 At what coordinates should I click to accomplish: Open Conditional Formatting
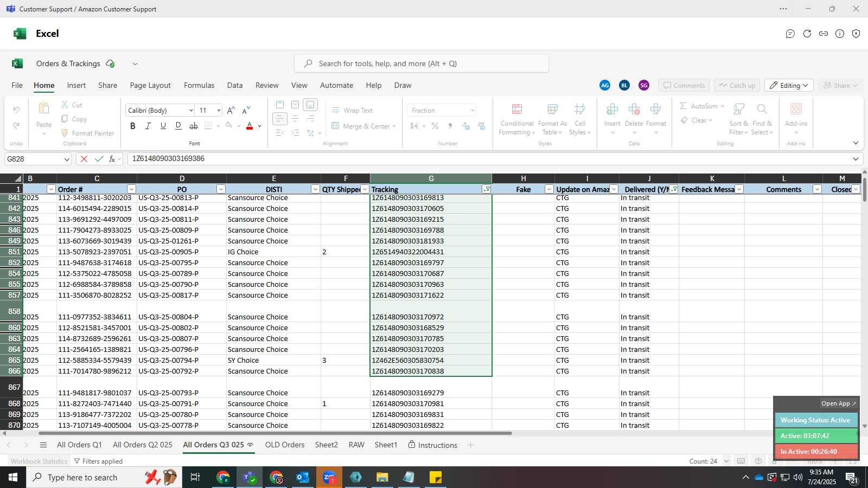(517, 120)
